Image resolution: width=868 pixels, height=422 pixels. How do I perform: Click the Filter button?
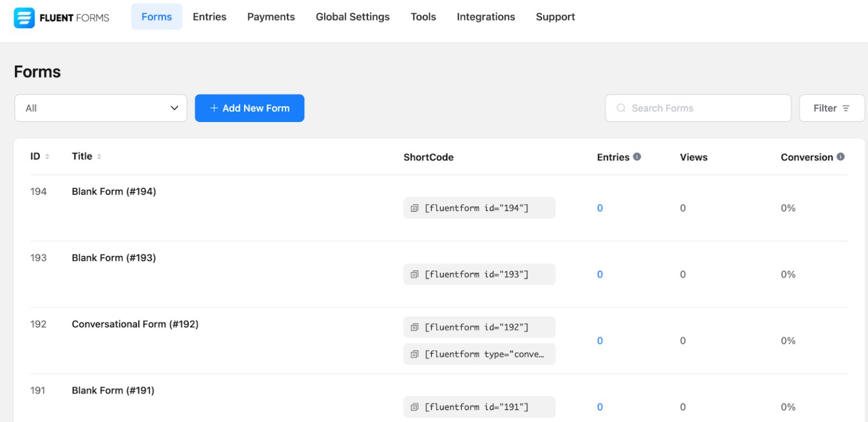[x=832, y=108]
